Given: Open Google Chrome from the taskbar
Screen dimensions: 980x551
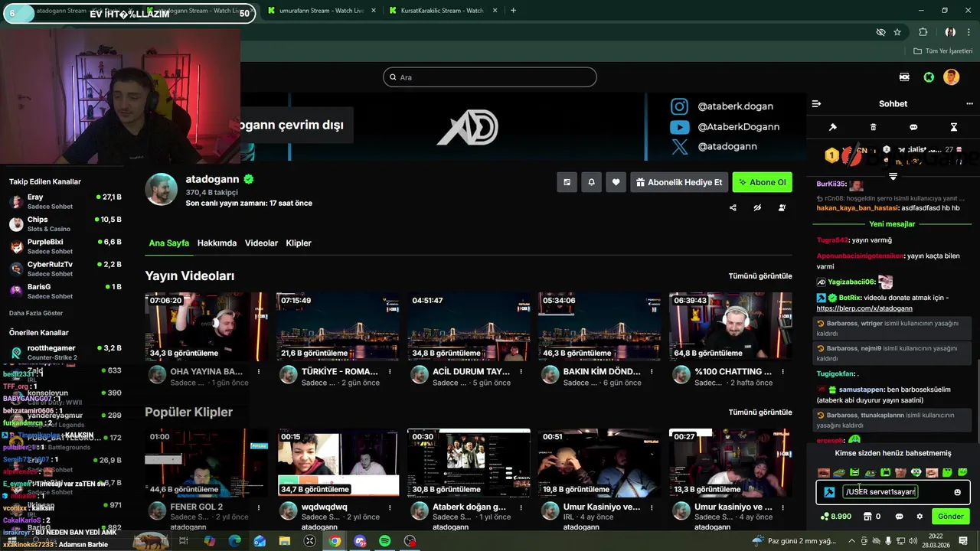Looking at the screenshot, I should click(x=335, y=541).
